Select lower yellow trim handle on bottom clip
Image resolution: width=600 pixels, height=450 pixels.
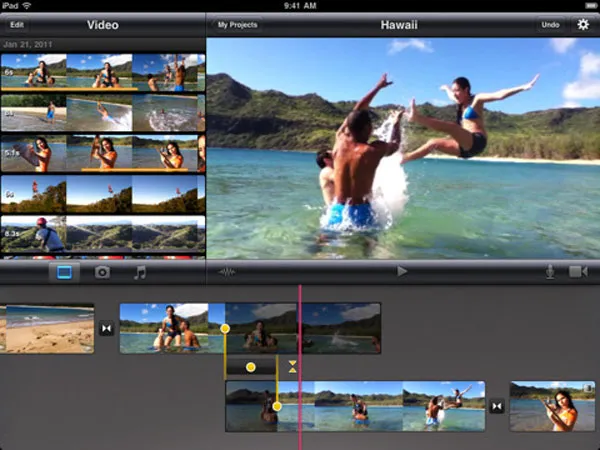tap(277, 406)
